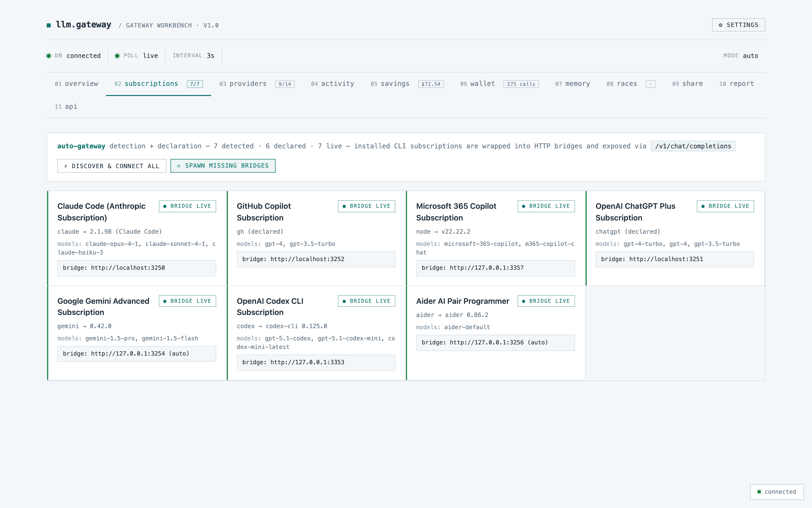Click ChatGPT Plus Bridge Live badge

pos(725,206)
